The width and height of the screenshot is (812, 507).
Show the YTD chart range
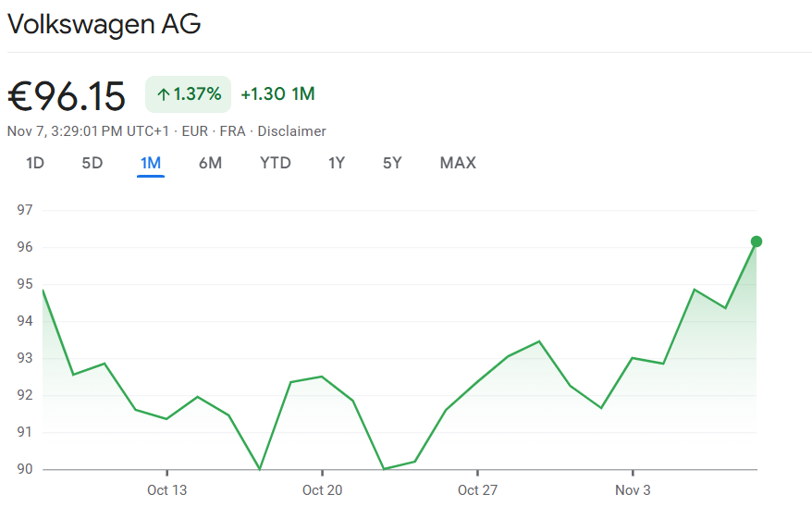click(276, 163)
